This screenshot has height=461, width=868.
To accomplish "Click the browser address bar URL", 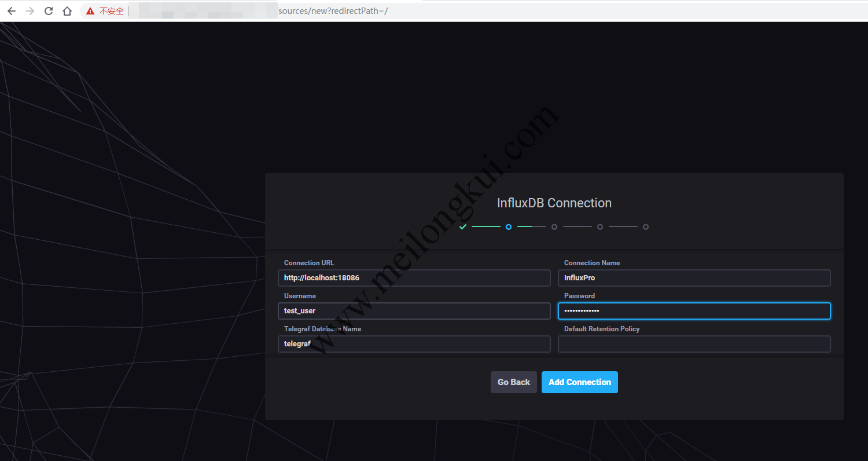I will 333,11.
